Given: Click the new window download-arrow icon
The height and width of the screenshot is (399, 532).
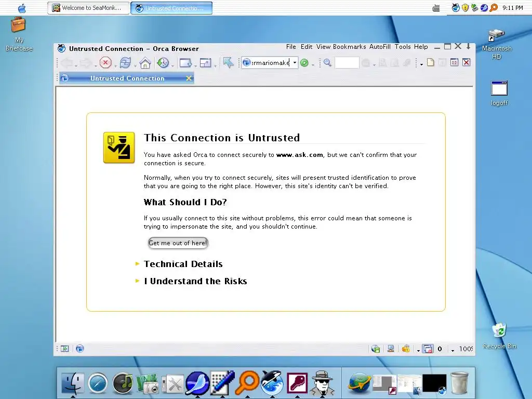Looking at the screenshot, I should tap(185, 63).
